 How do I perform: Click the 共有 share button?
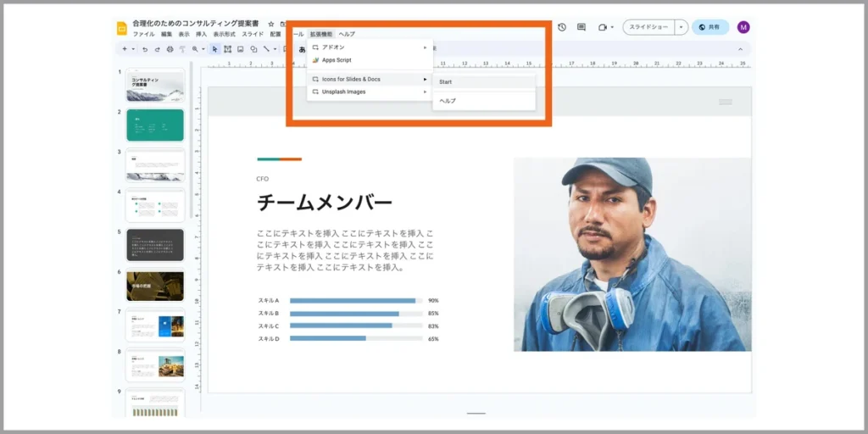coord(710,26)
